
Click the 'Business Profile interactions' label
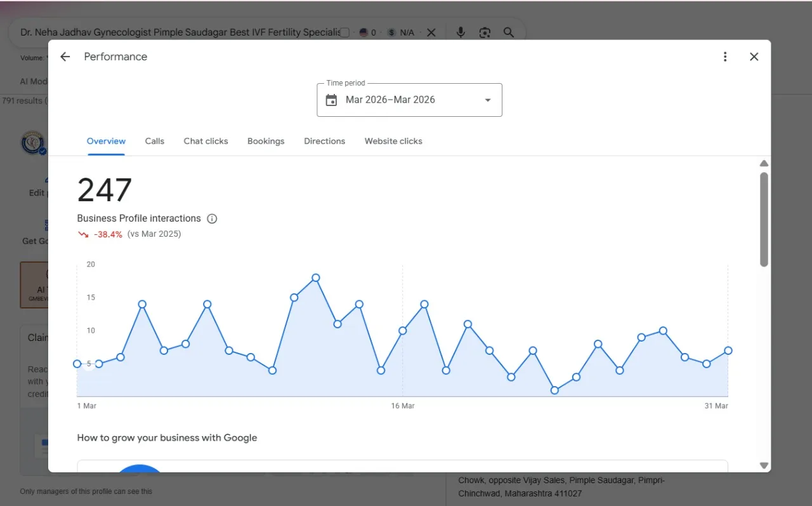coord(139,218)
